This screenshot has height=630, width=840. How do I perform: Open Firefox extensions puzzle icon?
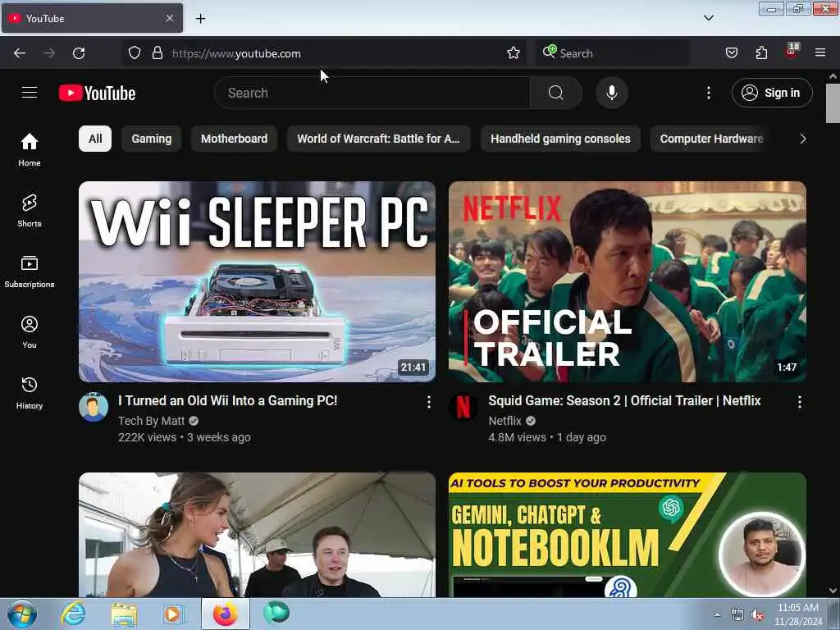[x=761, y=52]
